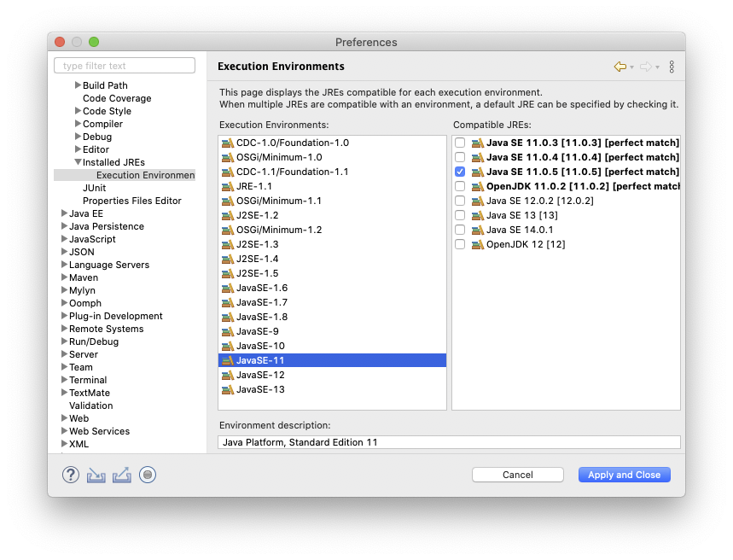Click the OpenJDK 12 JRE icon
733x560 pixels.
478,245
